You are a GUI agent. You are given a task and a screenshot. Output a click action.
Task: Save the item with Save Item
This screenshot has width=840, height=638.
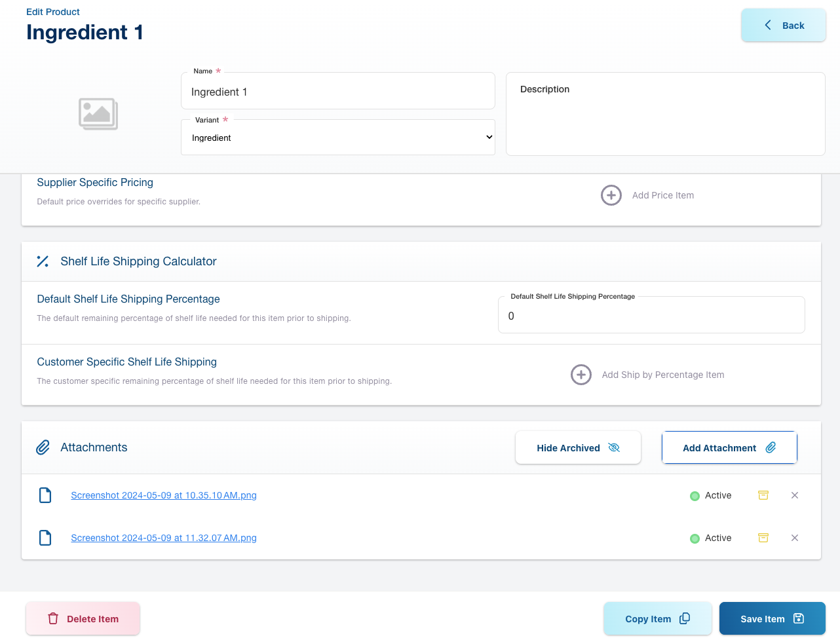(771, 619)
